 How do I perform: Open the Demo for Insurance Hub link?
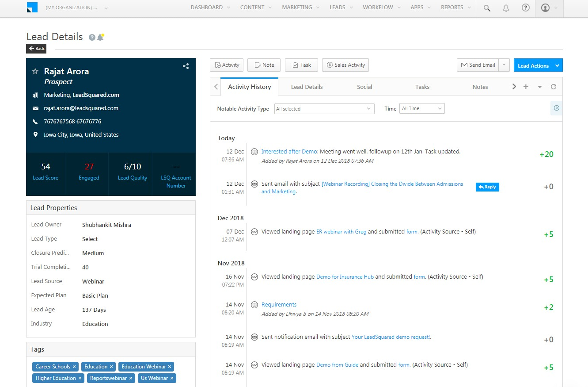[x=345, y=277]
